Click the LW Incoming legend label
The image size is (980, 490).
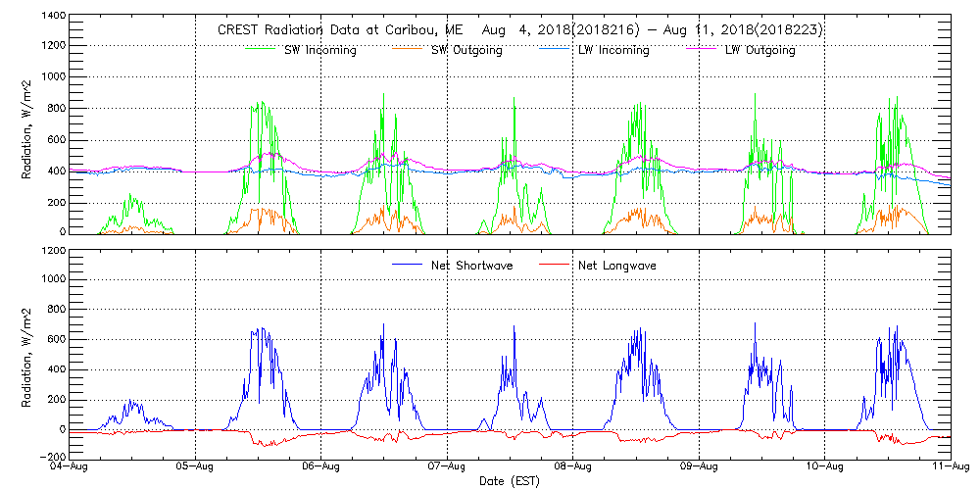click(613, 50)
